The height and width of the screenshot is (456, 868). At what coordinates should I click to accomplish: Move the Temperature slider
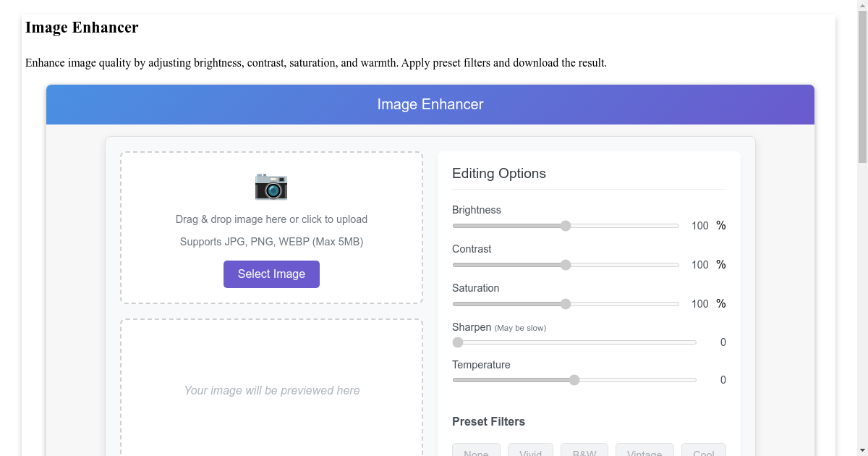point(574,379)
